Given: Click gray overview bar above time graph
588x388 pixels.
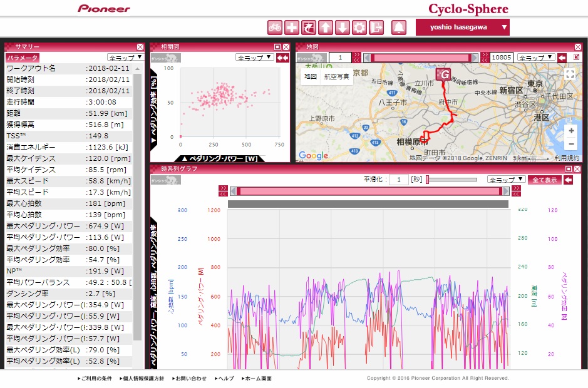Looking at the screenshot, I should pos(368,204).
